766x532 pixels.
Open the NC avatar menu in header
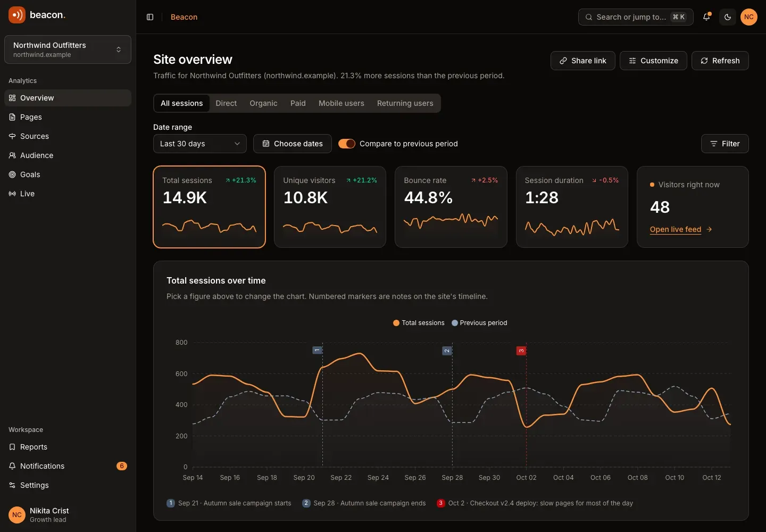click(x=749, y=17)
